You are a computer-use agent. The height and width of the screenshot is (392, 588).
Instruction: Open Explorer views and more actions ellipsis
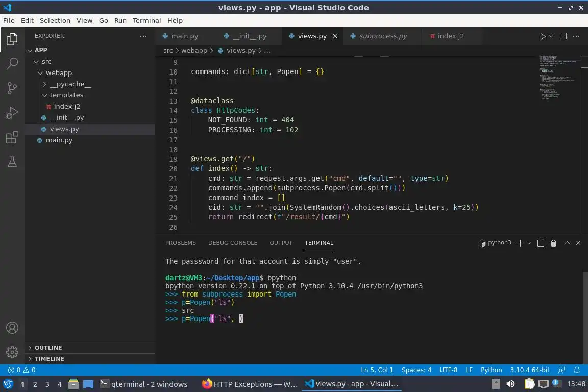coord(143,36)
